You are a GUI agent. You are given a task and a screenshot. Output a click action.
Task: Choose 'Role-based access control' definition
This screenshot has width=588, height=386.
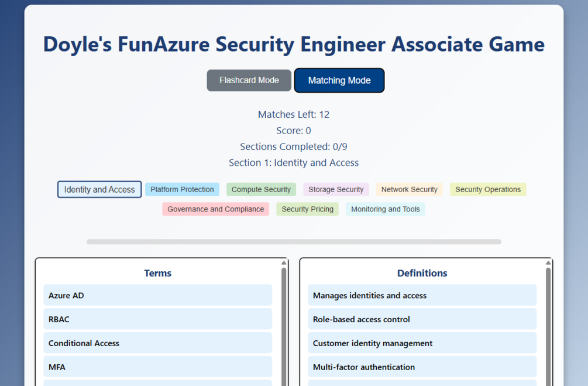coord(422,319)
